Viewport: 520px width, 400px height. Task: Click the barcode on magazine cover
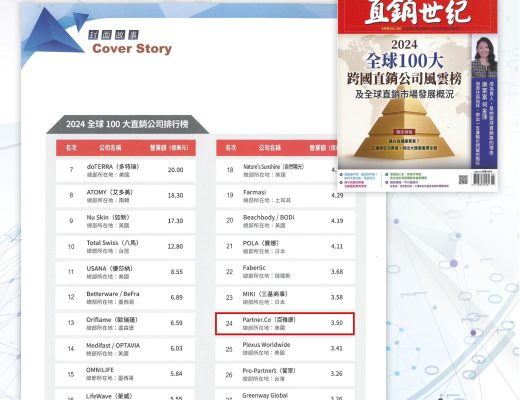click(484, 179)
